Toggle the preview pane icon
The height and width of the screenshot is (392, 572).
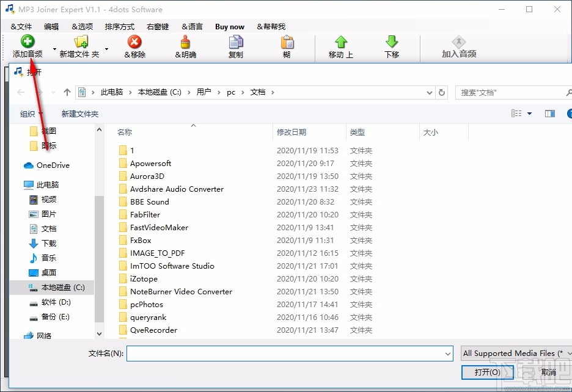click(x=550, y=114)
